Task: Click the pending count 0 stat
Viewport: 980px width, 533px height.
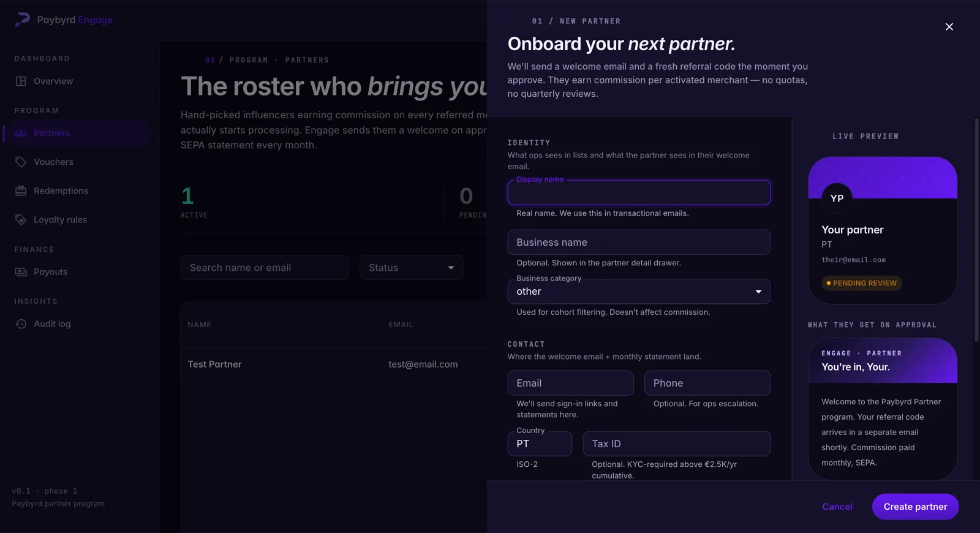Action: (466, 197)
